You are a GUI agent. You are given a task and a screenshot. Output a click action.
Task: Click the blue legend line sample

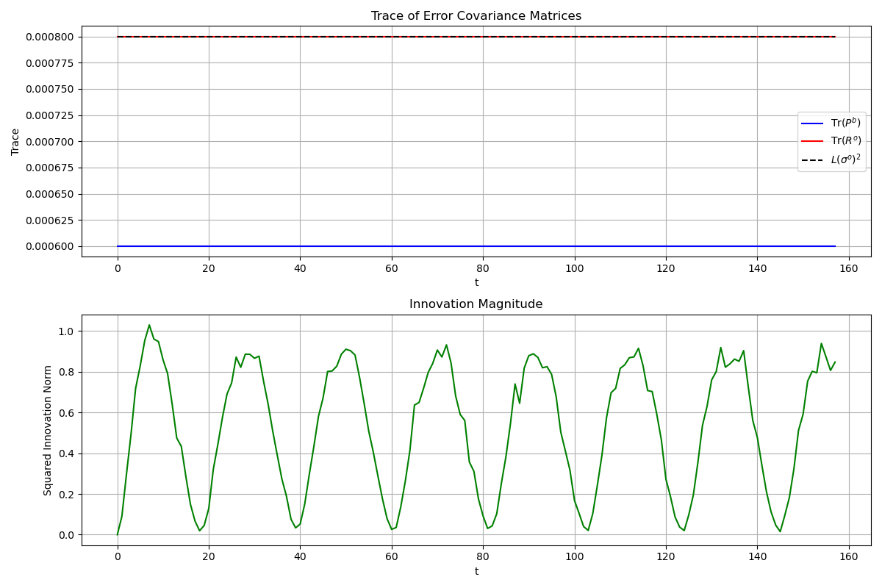811,123
